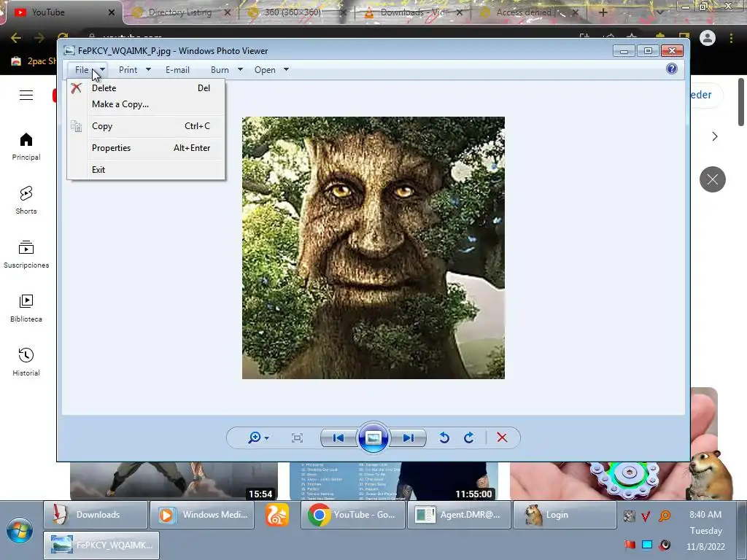Click the Chrome back arrow
Screen dimensions: 747x560
click(x=16, y=38)
